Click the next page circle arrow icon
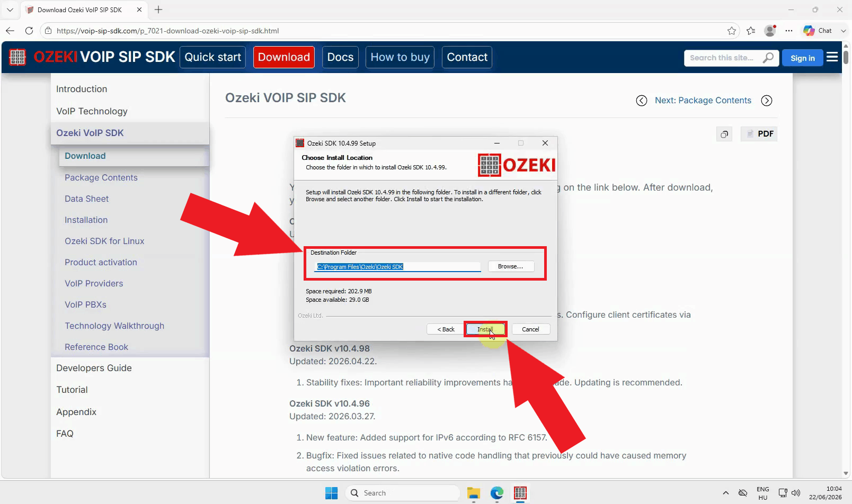The image size is (852, 504). [x=767, y=101]
